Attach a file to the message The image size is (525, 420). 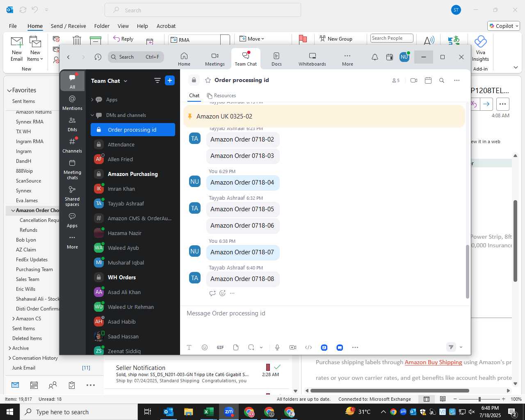click(236, 347)
